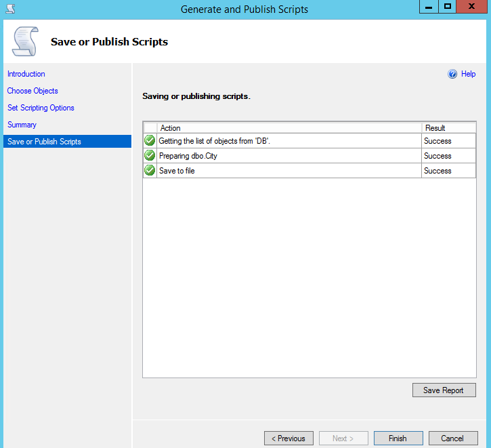Click the Finish button
The height and width of the screenshot is (448, 491).
point(398,439)
